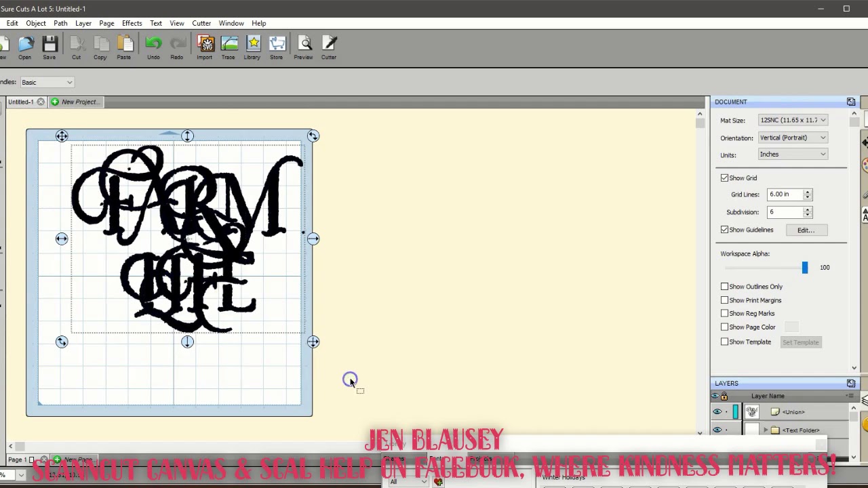Viewport: 868px width, 488px height.
Task: Open the Handles Basic dropdown
Action: [x=46, y=82]
